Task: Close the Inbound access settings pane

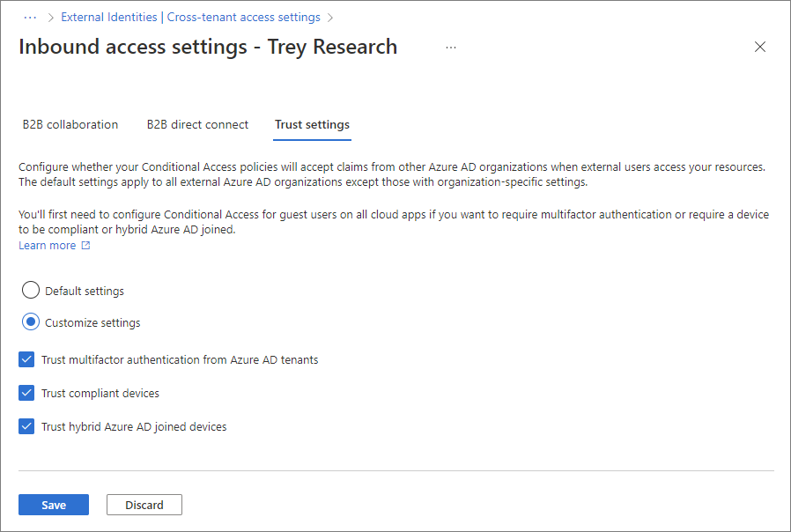Action: (x=760, y=48)
